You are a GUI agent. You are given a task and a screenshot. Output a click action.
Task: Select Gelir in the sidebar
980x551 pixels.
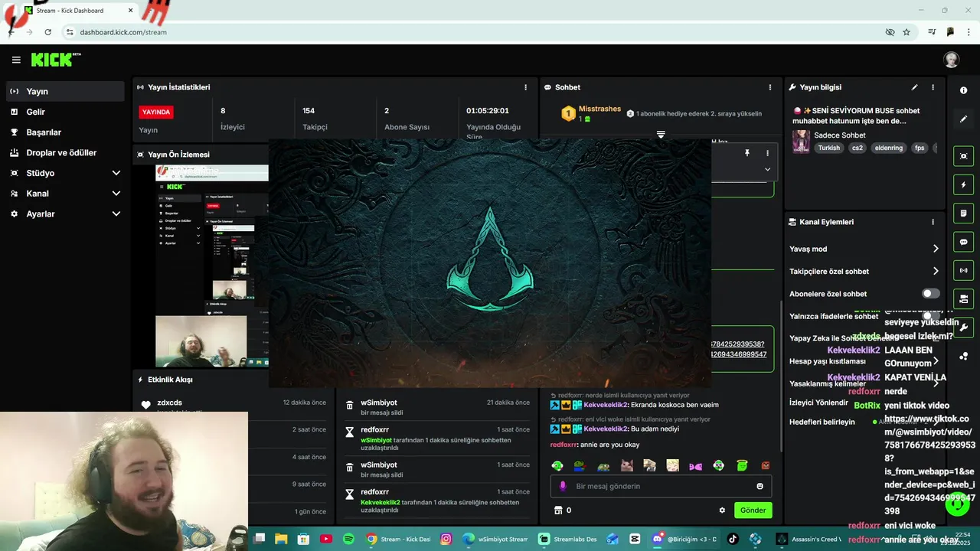tap(66, 112)
